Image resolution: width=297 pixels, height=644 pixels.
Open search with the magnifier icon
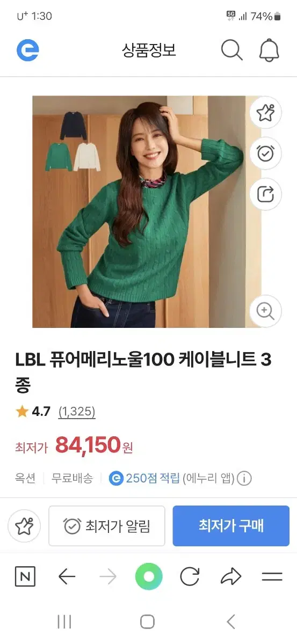point(231,50)
